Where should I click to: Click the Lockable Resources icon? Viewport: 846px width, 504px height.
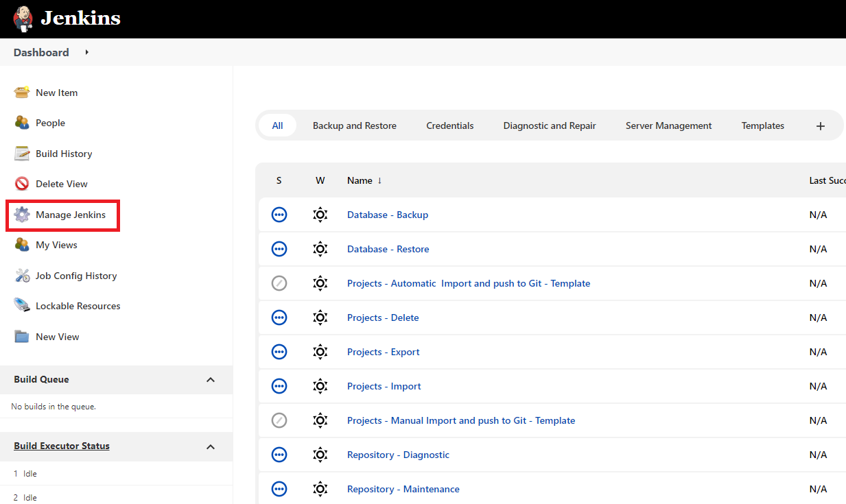point(22,306)
